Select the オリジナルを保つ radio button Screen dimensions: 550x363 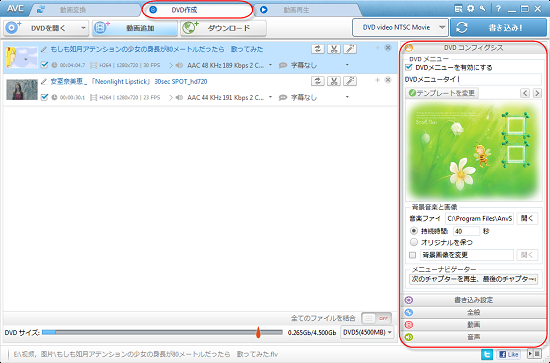414,242
